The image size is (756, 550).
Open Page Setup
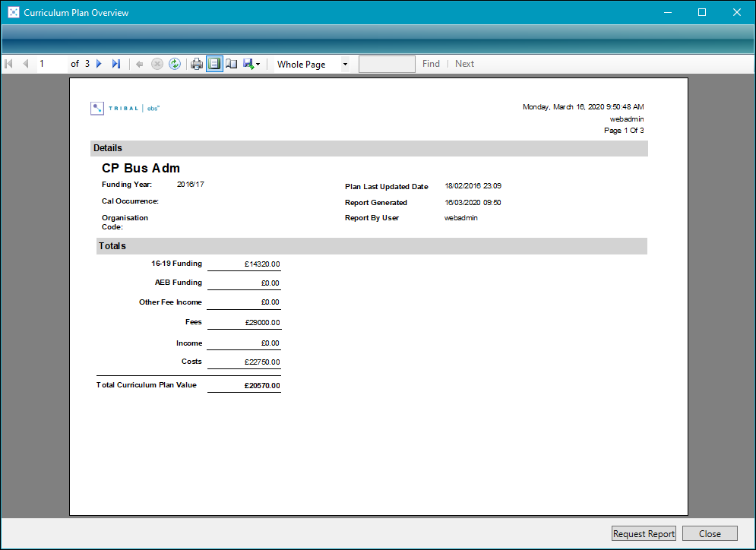232,65
